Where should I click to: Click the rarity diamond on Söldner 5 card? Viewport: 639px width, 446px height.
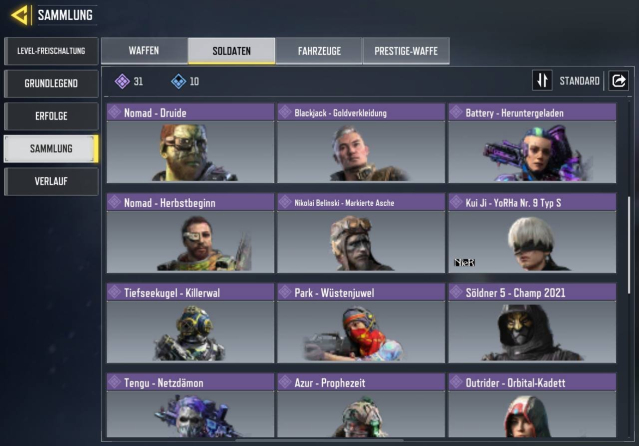[x=456, y=291]
